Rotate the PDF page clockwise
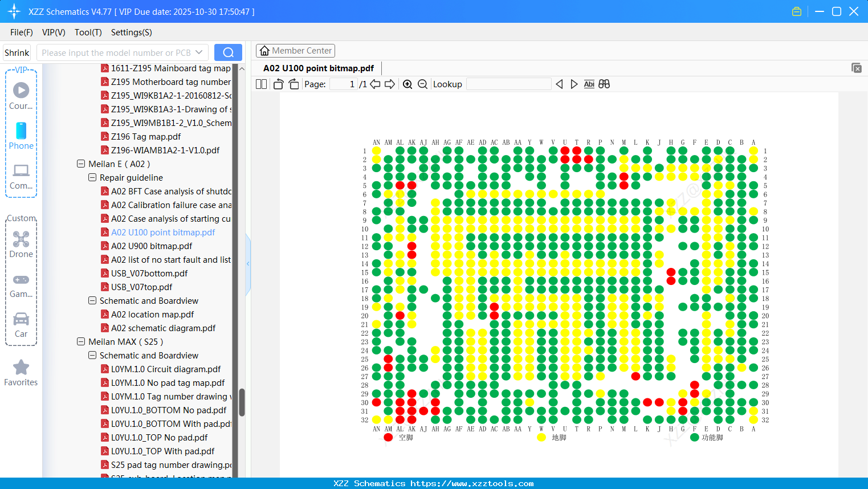 294,84
